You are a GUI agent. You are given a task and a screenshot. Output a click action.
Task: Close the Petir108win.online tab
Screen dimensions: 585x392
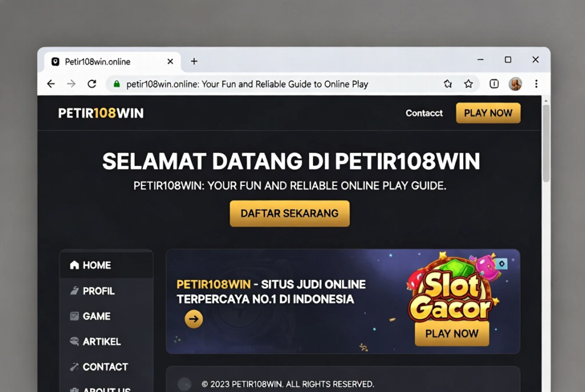point(170,61)
